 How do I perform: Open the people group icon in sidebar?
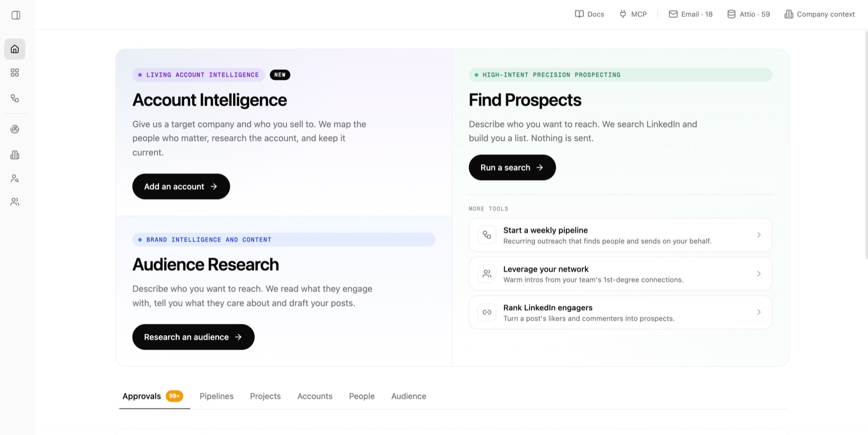point(15,202)
